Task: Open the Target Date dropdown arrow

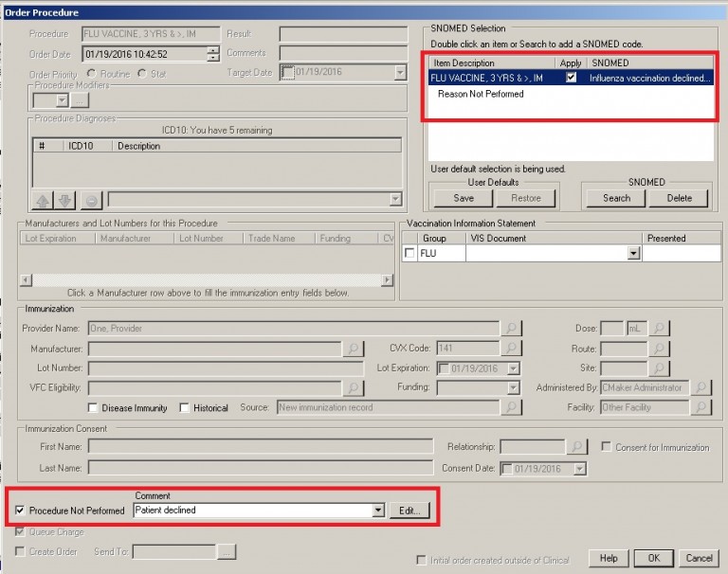Action: pyautogui.click(x=400, y=73)
